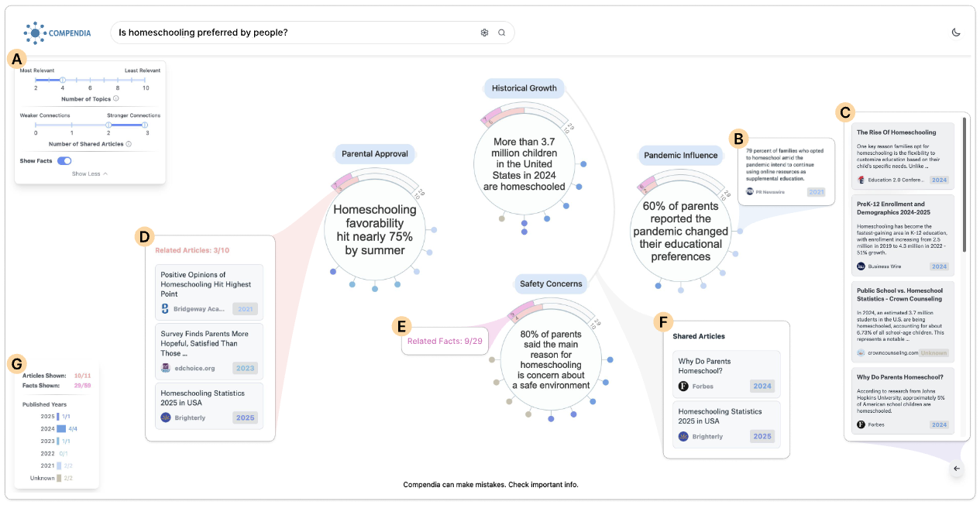980x505 pixels.
Task: Click info icon beside Number of Shared Articles
Action: pyautogui.click(x=129, y=143)
